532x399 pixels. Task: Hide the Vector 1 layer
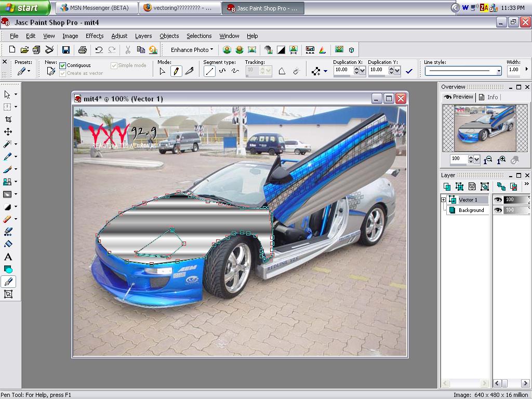(x=498, y=199)
